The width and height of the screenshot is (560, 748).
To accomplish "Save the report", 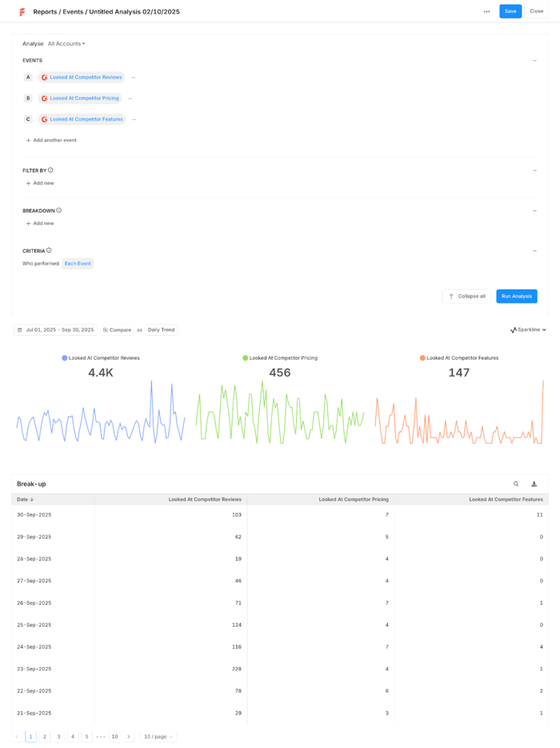I will point(510,11).
